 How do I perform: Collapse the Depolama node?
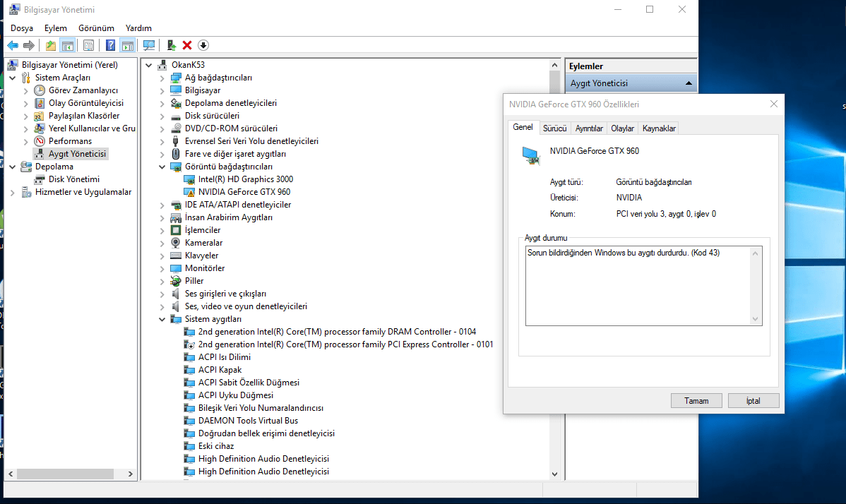pyautogui.click(x=13, y=167)
